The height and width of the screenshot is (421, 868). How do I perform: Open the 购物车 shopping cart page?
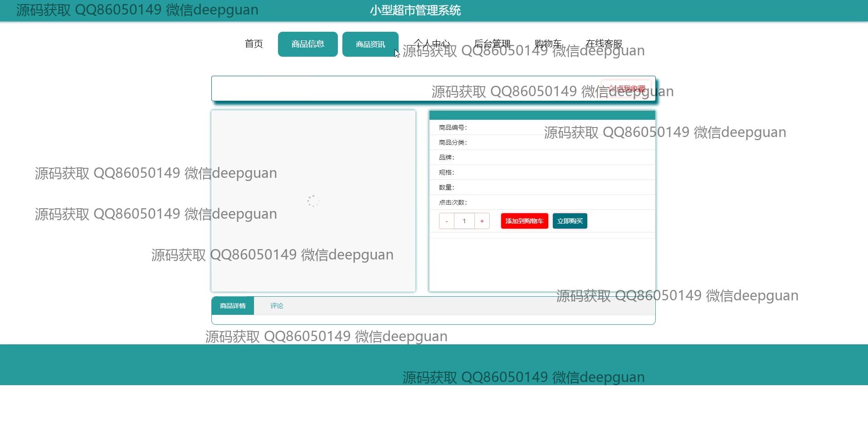point(548,44)
